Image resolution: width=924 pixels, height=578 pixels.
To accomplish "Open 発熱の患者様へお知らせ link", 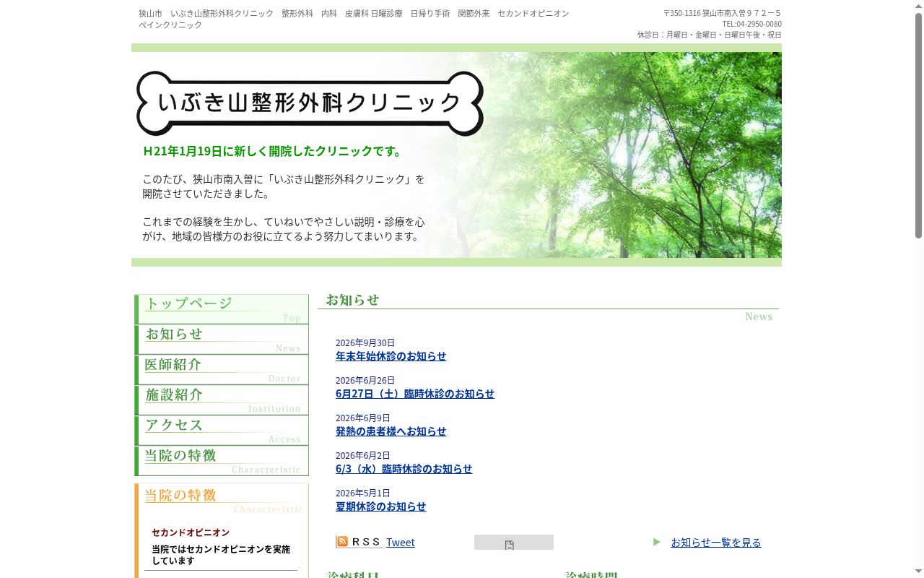I will (x=391, y=431).
